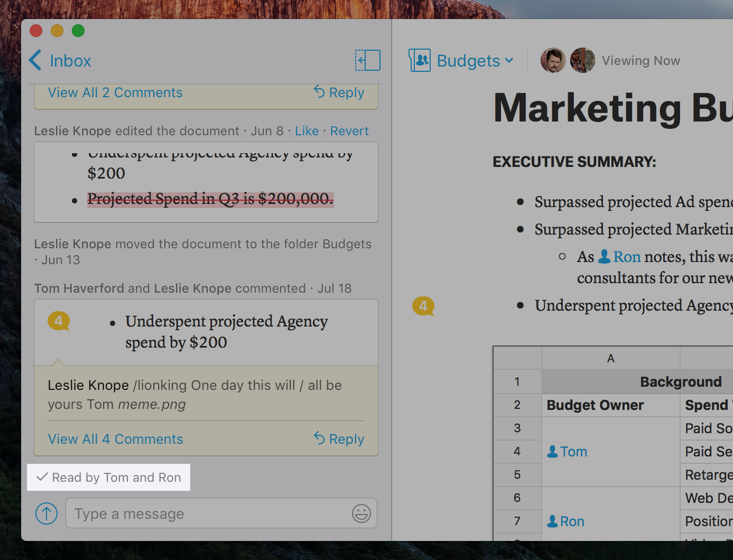Click the Budgets shared folder icon
Screen dimensions: 733x560
click(420, 60)
